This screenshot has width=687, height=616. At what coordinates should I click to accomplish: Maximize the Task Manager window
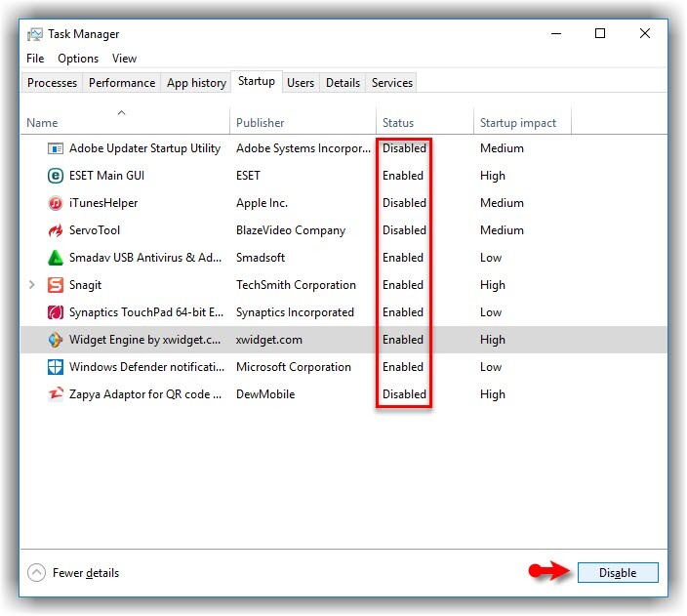coord(600,34)
